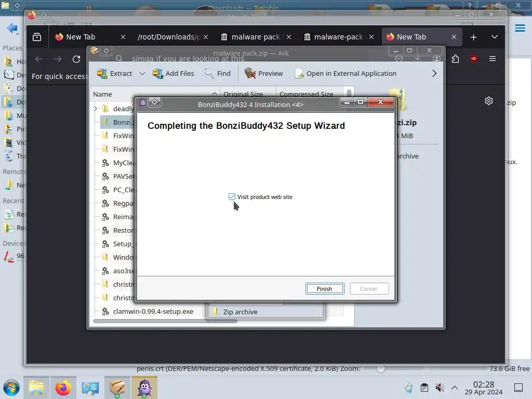Reload the page in Firefox
The height and width of the screenshot is (399, 532).
click(76, 59)
